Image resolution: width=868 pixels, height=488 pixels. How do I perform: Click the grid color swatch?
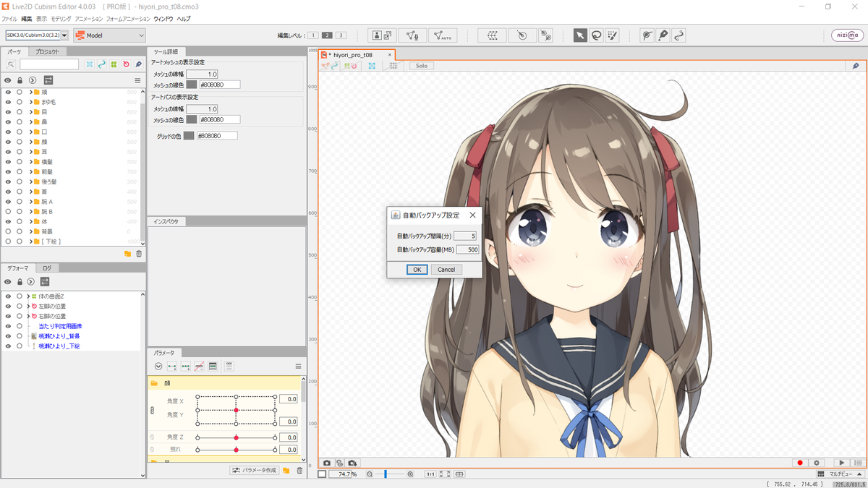point(189,136)
